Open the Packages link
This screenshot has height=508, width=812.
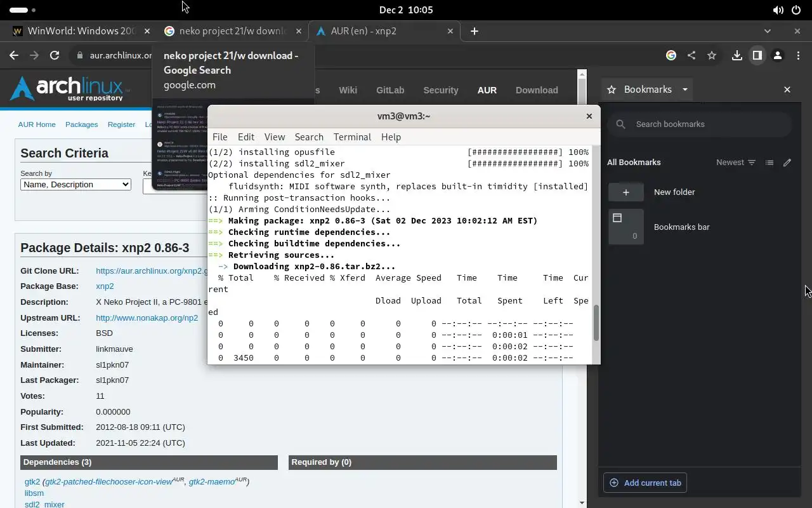click(x=81, y=124)
